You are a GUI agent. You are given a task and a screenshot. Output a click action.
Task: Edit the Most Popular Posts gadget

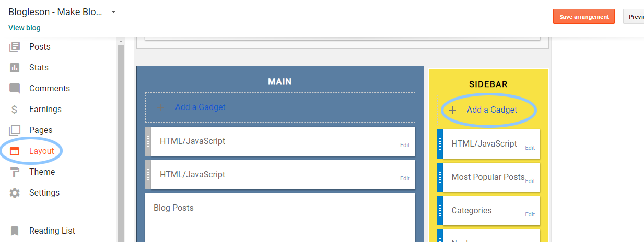530,181
